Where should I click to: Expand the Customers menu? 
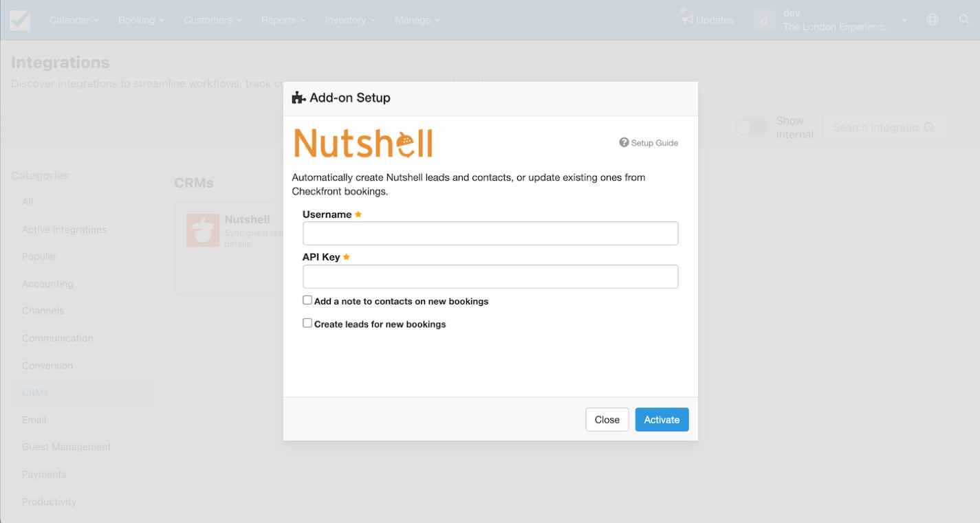(213, 20)
